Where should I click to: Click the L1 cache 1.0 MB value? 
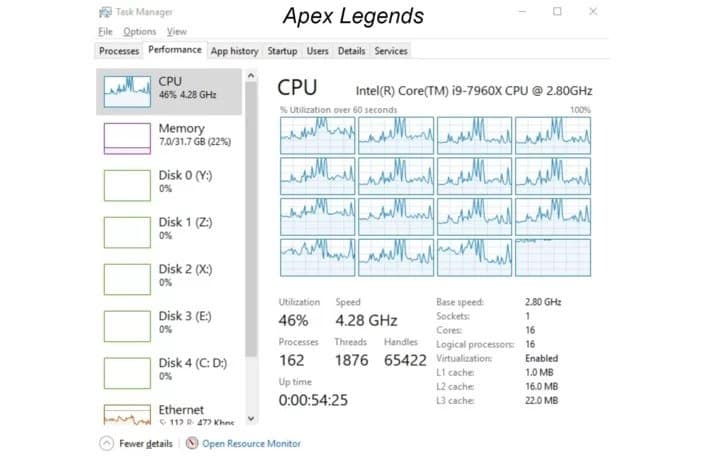(539, 372)
